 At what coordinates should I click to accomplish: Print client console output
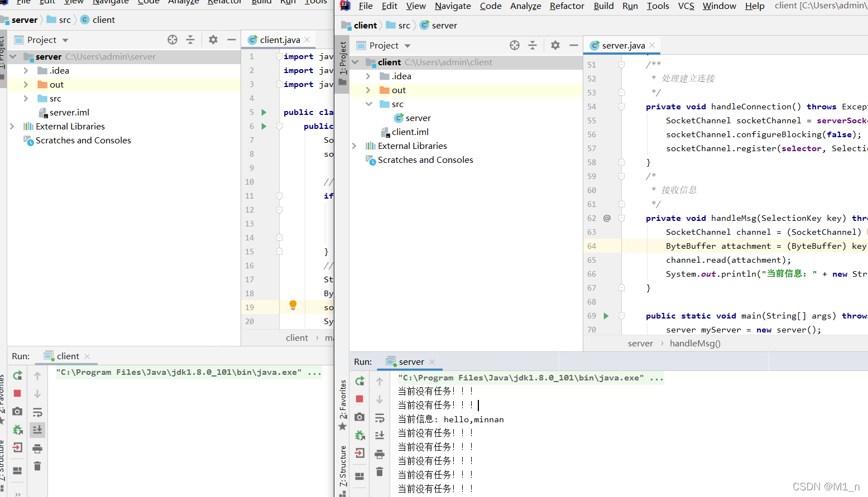pyautogui.click(x=37, y=448)
